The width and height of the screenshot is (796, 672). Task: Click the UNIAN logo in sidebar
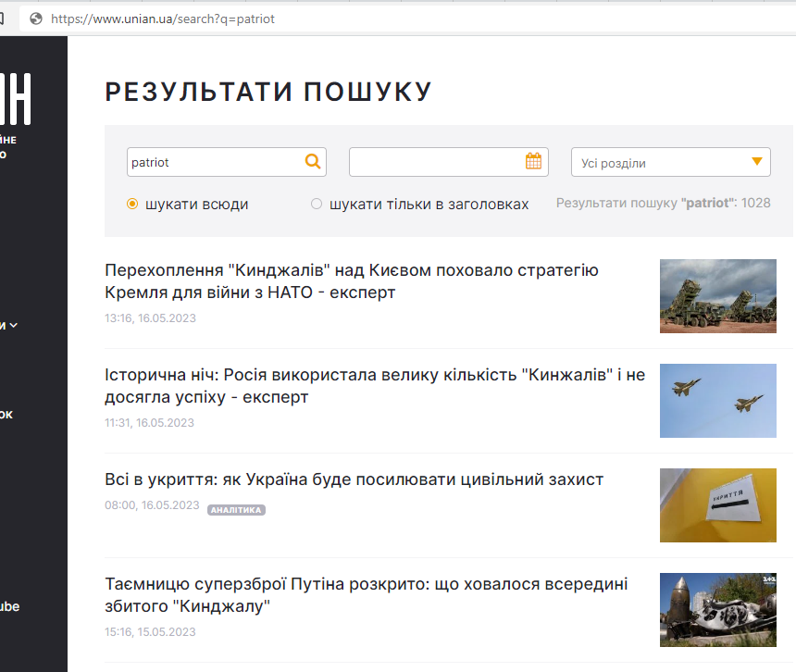click(17, 98)
